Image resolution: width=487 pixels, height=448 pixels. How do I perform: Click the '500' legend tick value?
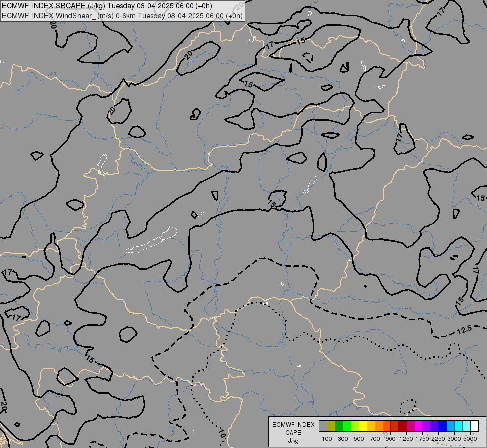pos(359,439)
